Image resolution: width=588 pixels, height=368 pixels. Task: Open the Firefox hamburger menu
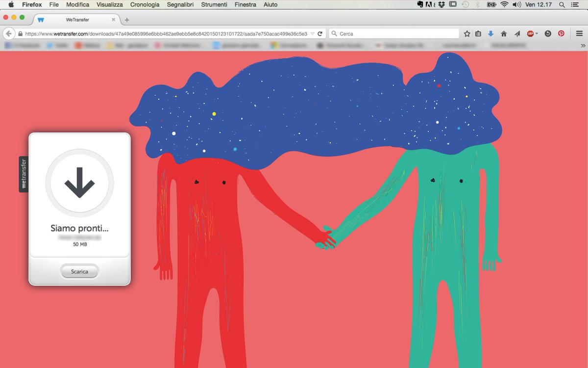[x=579, y=34]
